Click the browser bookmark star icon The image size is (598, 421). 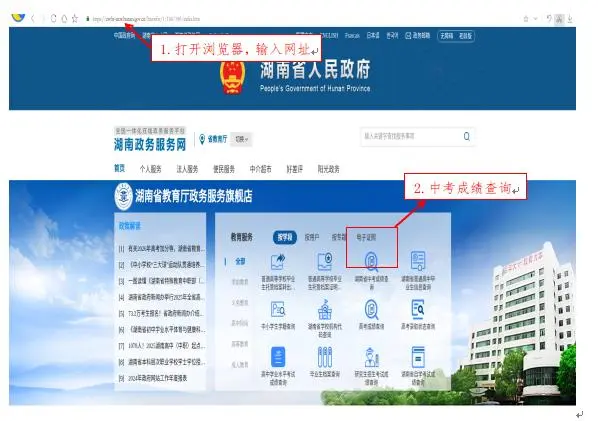(x=75, y=18)
